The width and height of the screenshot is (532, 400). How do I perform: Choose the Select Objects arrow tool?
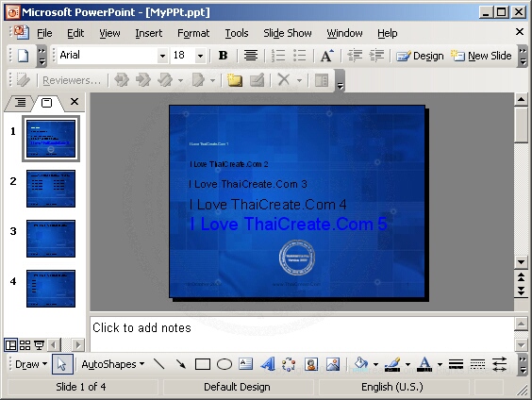(62, 364)
